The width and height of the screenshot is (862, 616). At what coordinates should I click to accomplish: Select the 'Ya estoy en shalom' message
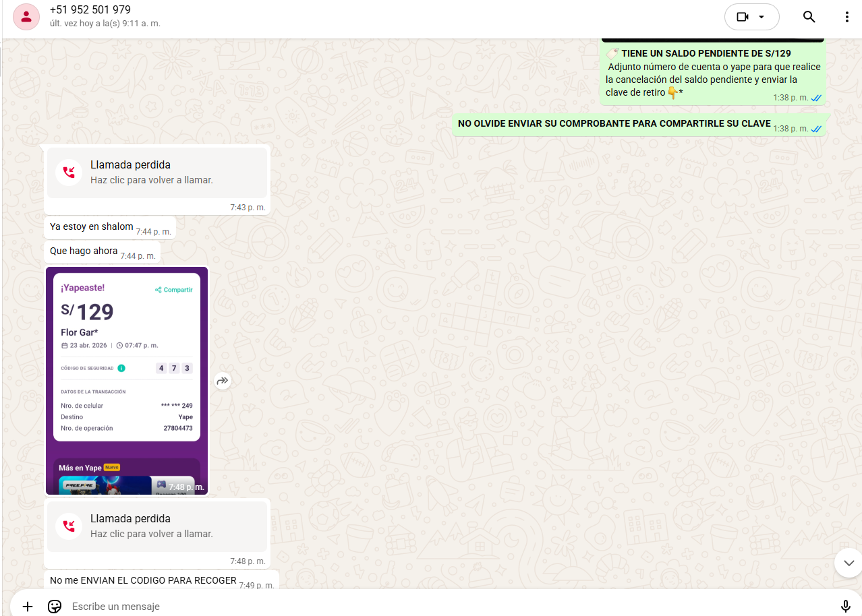[92, 227]
